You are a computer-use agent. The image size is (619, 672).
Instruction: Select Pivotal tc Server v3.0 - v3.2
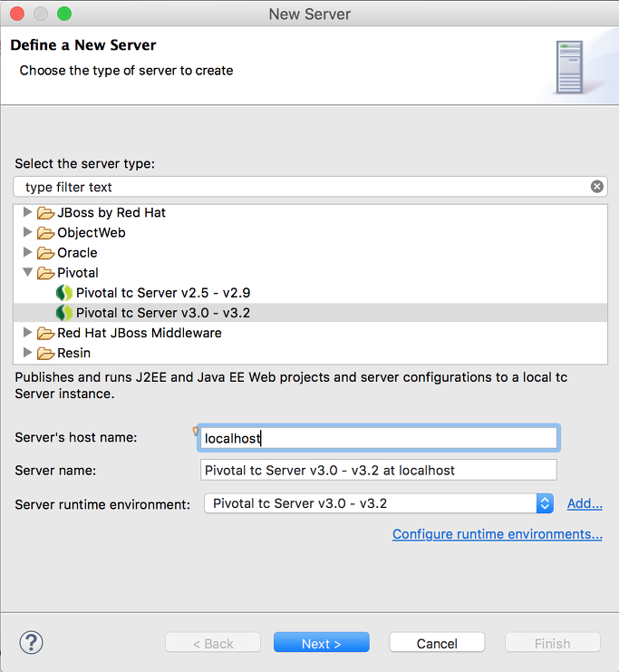coord(163,313)
